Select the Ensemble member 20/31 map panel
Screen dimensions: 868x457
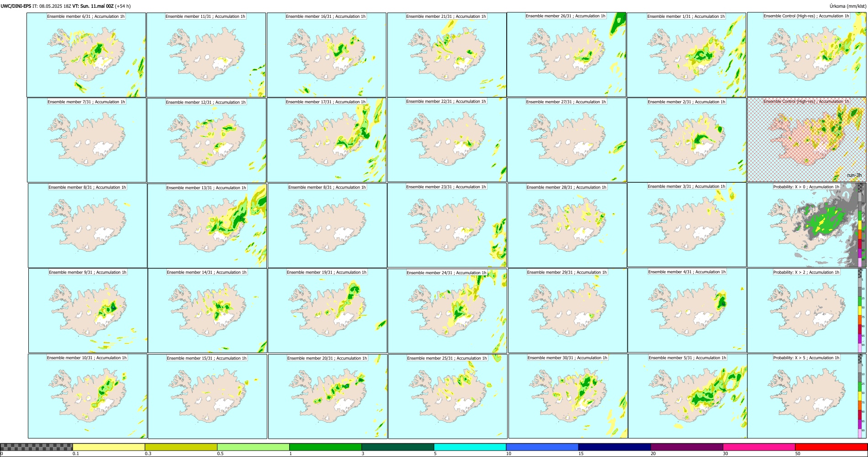[x=328, y=397]
